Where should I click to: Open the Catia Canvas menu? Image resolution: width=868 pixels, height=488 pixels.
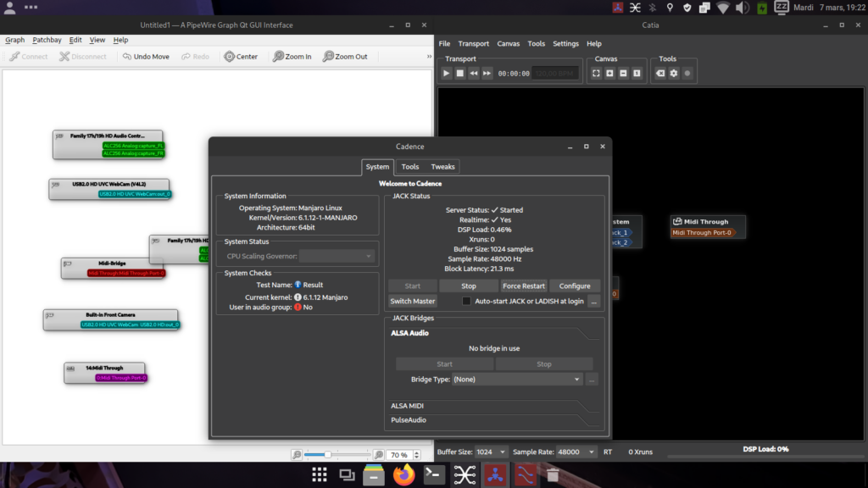pos(509,44)
